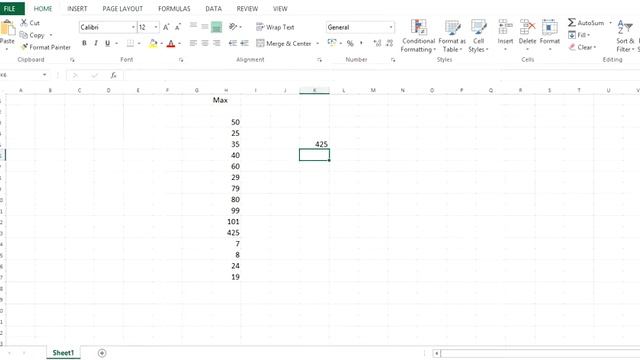
Task: Switch to the VIEW tab
Action: (x=280, y=9)
